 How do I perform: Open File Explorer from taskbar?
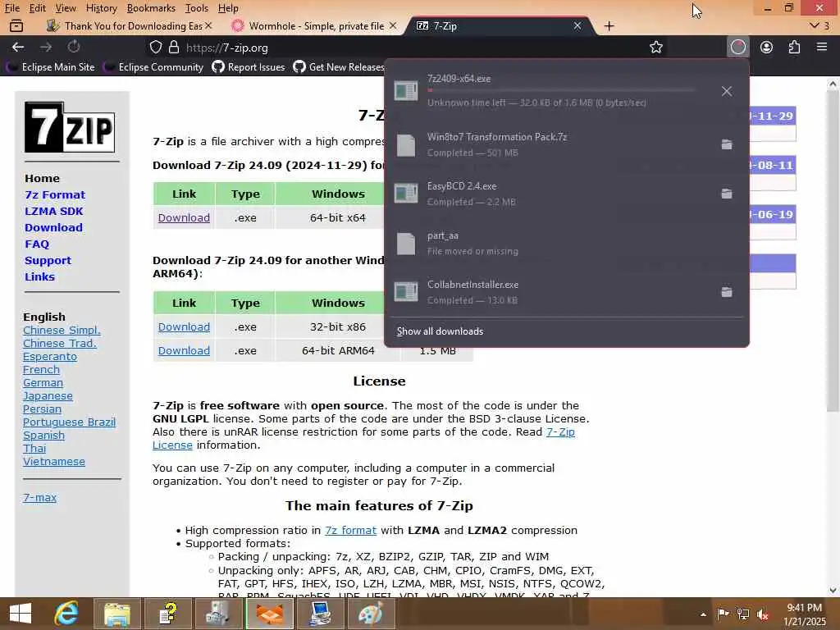point(116,614)
